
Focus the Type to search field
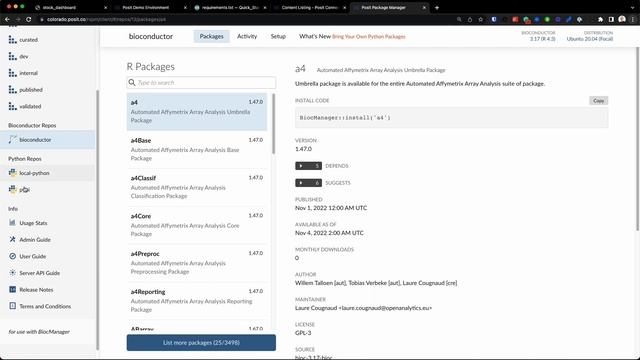[201, 82]
